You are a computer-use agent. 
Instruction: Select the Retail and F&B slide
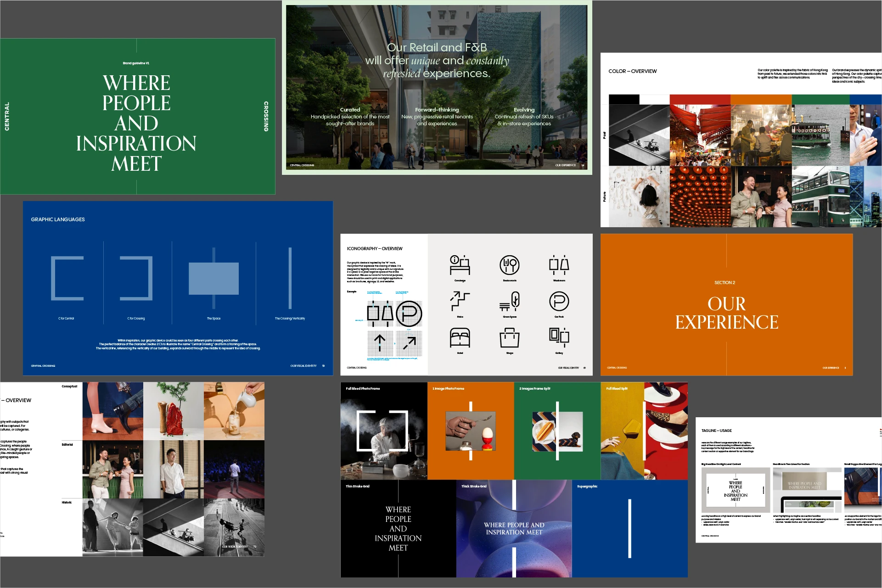(x=437, y=88)
